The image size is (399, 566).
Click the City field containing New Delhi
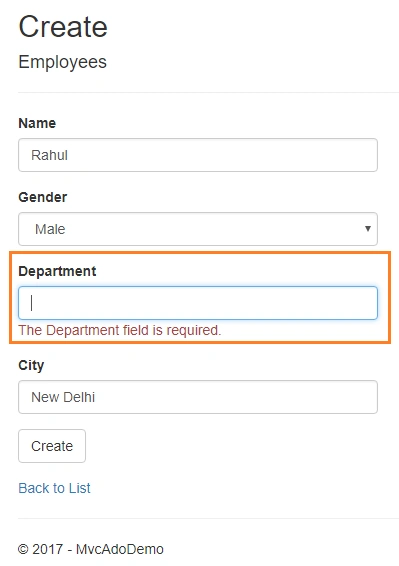[198, 397]
